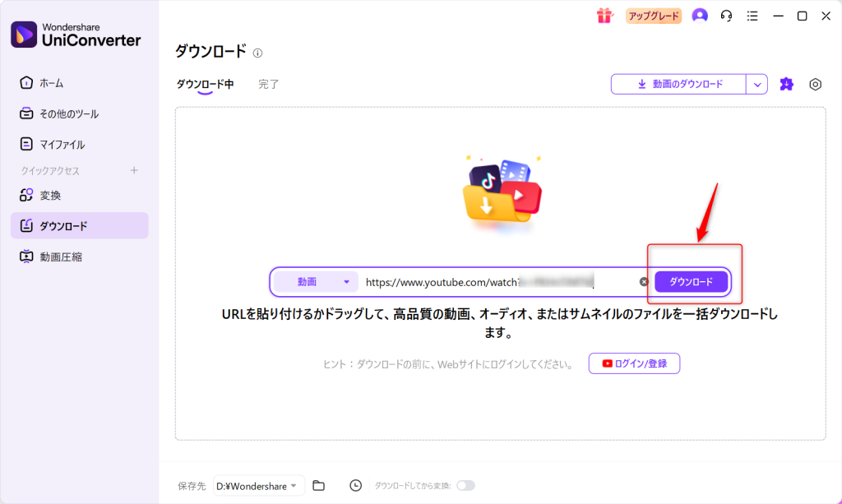This screenshot has width=842, height=504.
Task: Close the UniConverter window
Action: coord(826,16)
